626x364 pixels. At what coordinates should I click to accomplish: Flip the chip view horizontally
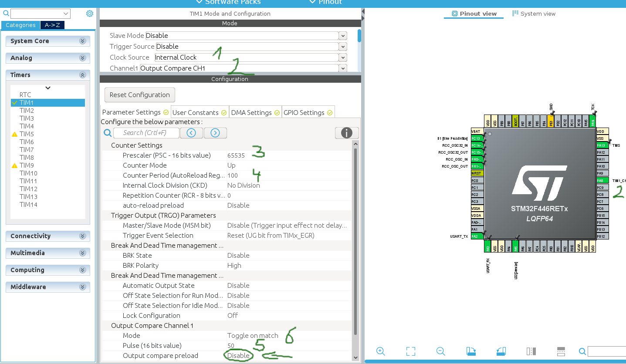(531, 351)
